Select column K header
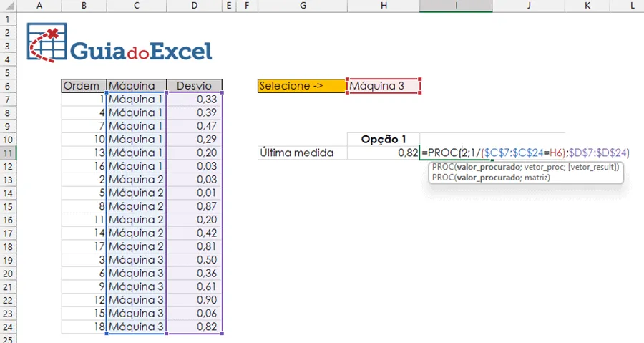This screenshot has width=644, height=343. coord(587,6)
